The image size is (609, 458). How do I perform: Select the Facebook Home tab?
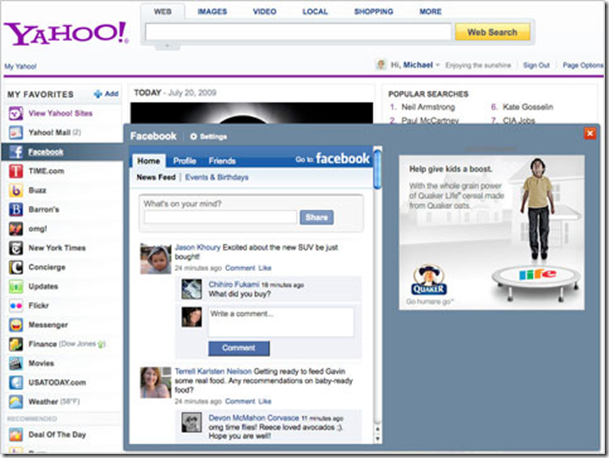tap(148, 161)
